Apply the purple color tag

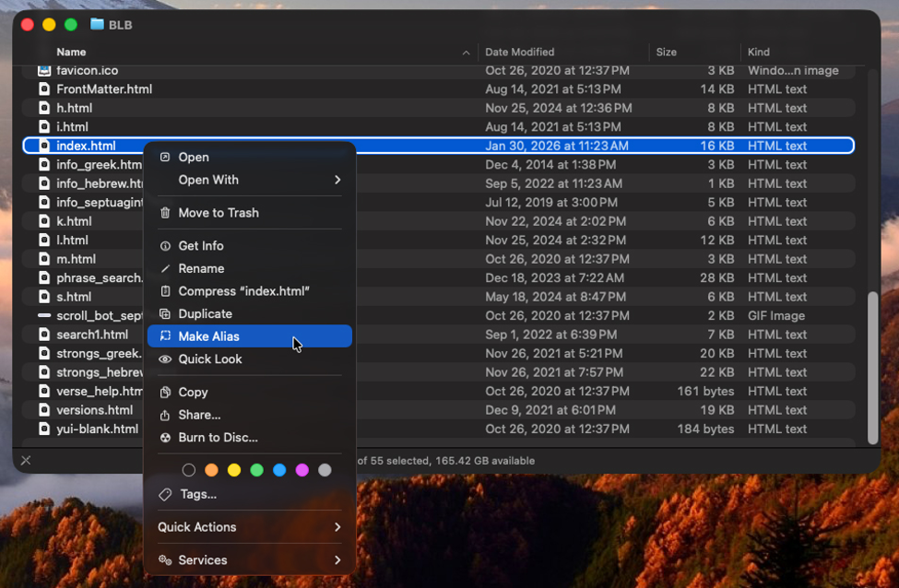click(x=302, y=471)
